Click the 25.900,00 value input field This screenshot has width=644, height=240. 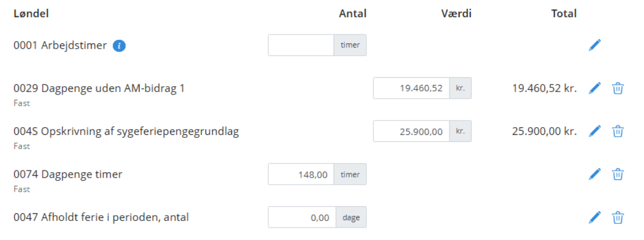coord(411,131)
